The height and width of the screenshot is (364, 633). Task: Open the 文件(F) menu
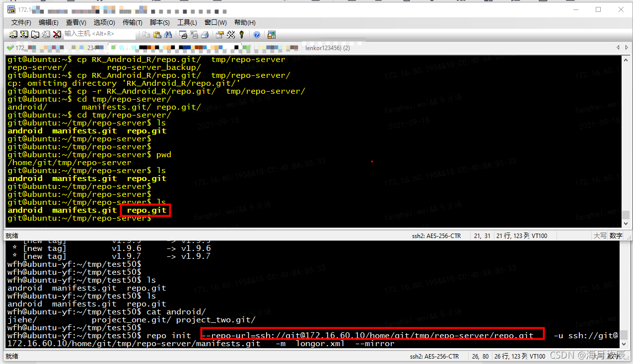point(21,22)
